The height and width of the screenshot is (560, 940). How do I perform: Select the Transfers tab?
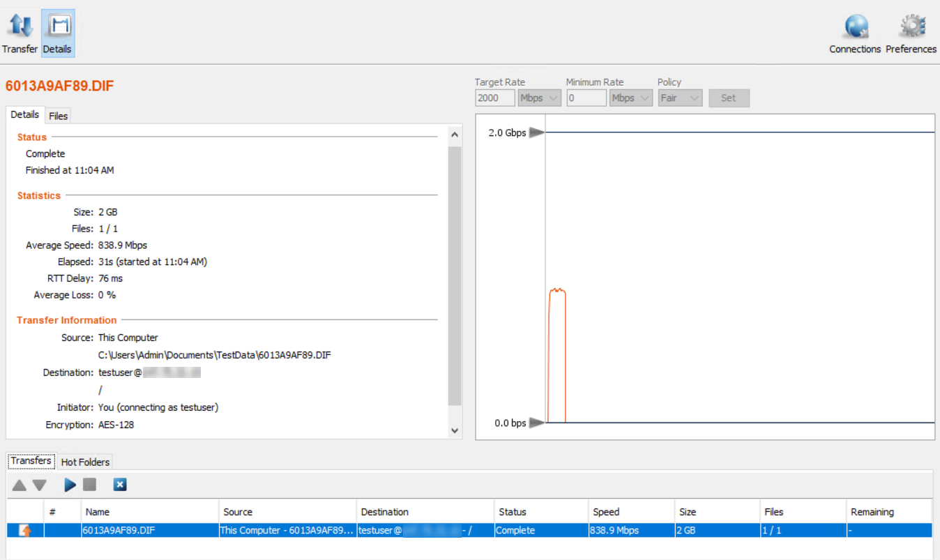click(x=31, y=461)
